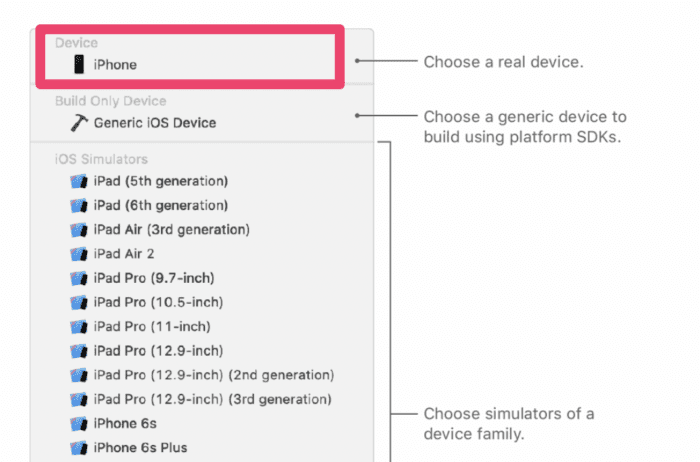Click the hammer icon for Generic iOS Device
This screenshot has height=462, width=700.
(x=79, y=123)
